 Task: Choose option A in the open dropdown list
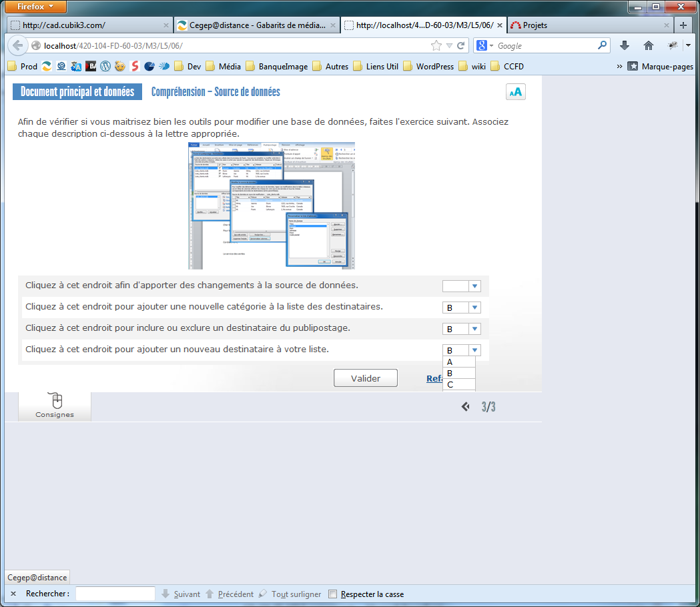[459, 362]
